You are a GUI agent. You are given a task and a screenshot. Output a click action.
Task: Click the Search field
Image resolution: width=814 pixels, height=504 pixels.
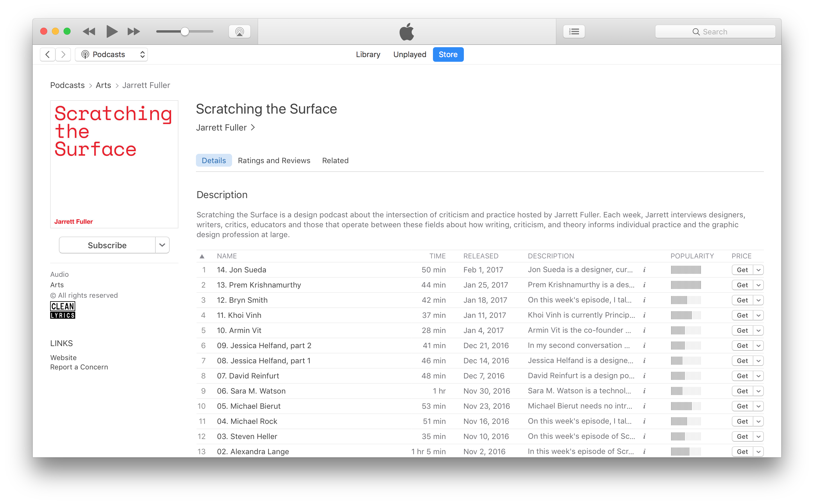click(715, 32)
